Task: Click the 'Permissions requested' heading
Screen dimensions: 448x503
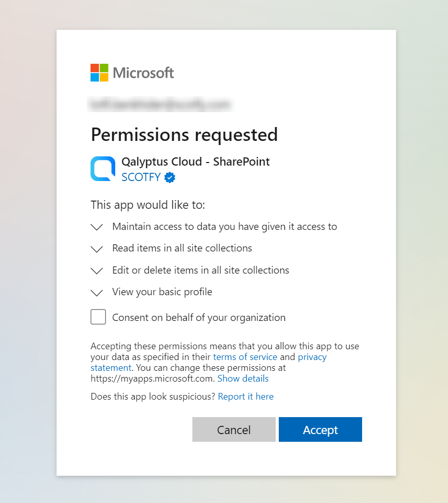Action: (x=184, y=135)
